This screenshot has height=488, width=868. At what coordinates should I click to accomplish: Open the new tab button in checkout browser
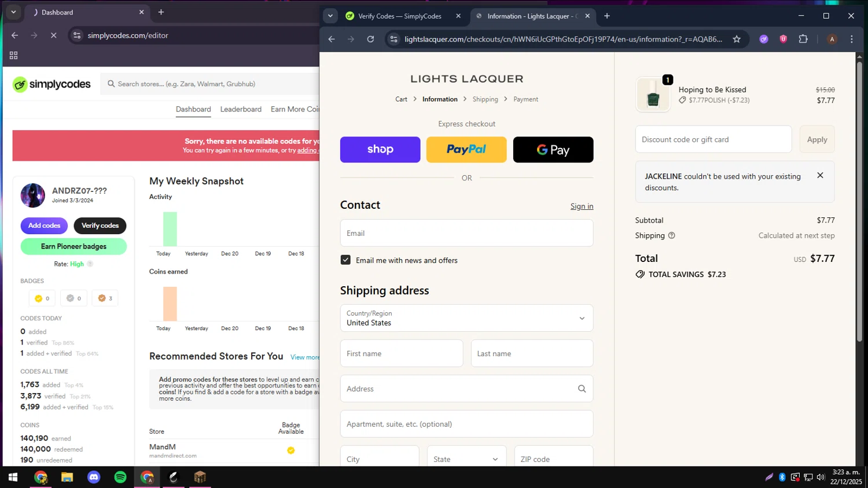click(x=607, y=16)
